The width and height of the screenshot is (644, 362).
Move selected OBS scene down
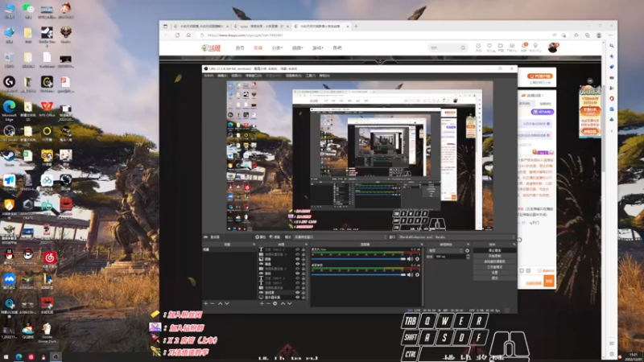pos(227,303)
